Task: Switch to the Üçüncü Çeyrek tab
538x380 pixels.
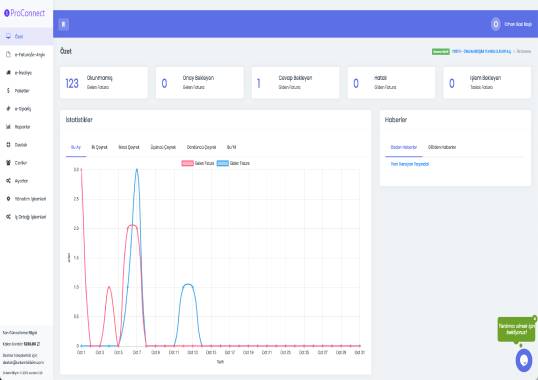Action: coord(163,147)
